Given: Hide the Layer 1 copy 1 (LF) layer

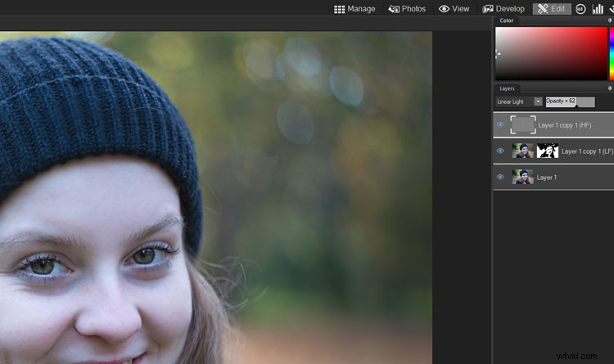Looking at the screenshot, I should 500,151.
